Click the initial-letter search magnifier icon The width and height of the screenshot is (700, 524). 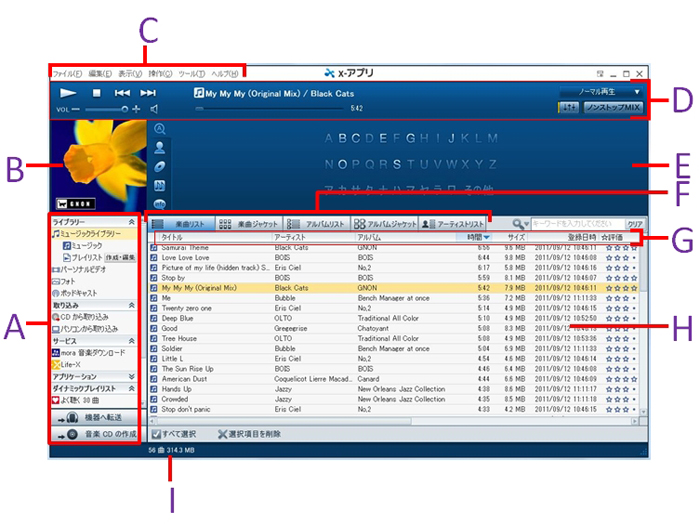159,129
